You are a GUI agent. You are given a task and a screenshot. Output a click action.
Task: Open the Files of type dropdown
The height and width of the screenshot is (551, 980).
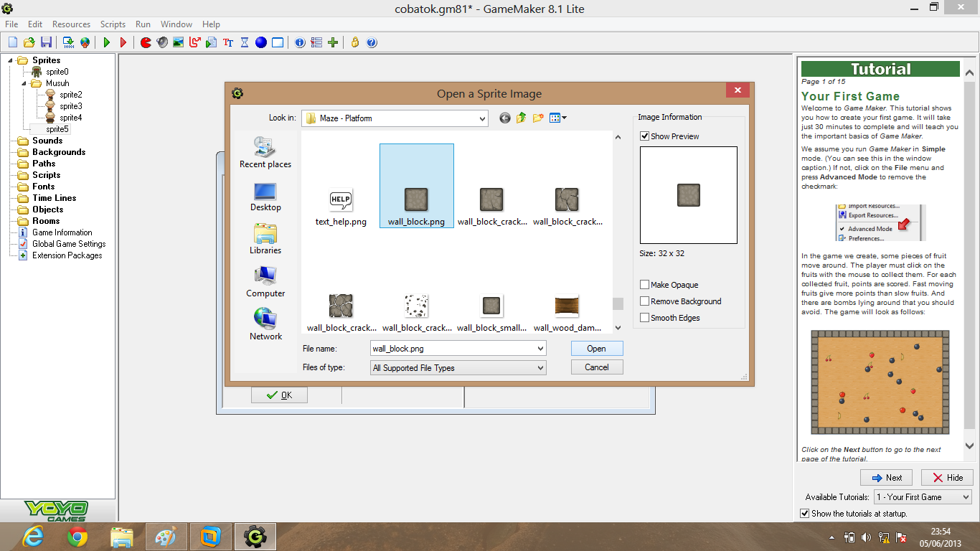pyautogui.click(x=540, y=367)
